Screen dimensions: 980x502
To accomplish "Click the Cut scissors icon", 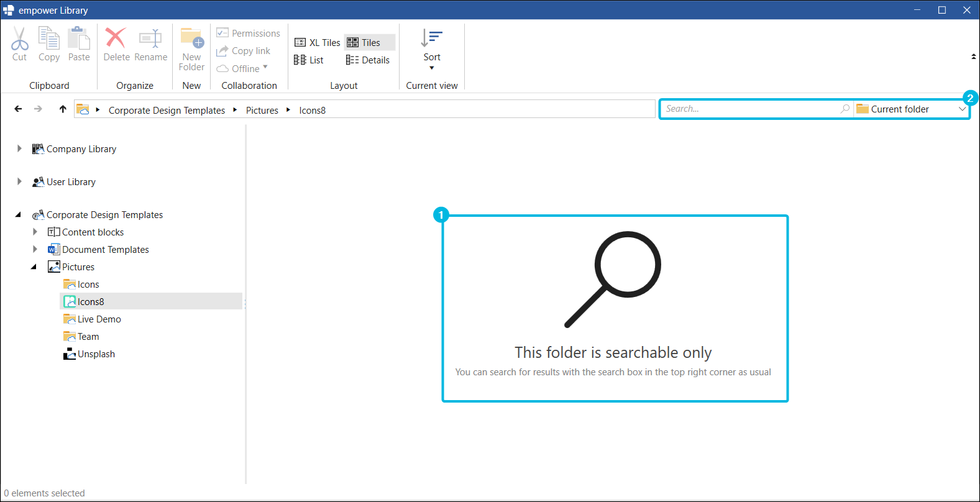I will tap(19, 39).
